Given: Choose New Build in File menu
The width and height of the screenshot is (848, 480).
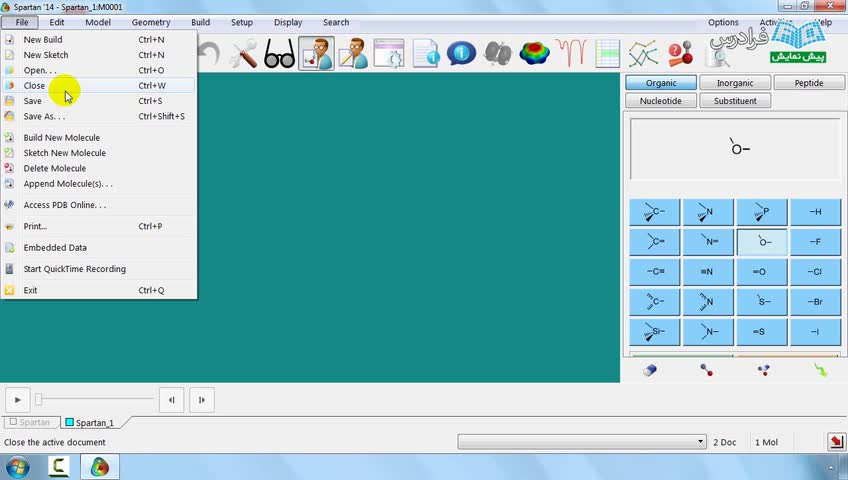Looking at the screenshot, I should [98, 39].
